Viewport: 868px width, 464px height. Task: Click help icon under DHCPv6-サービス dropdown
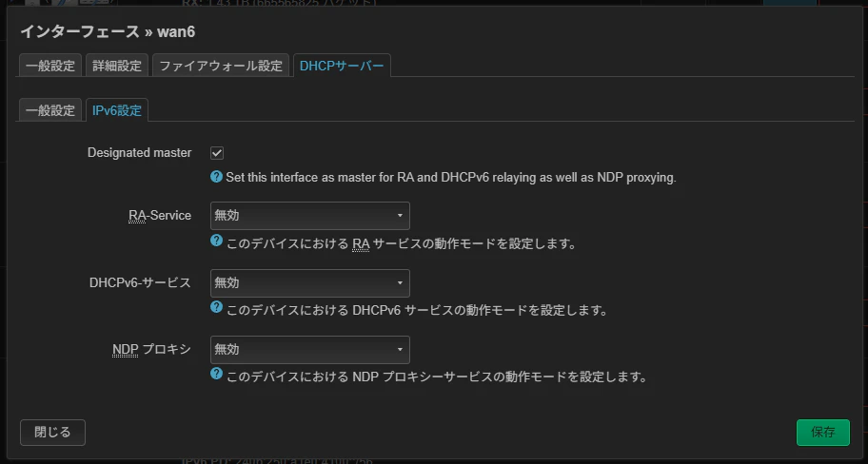pyautogui.click(x=216, y=307)
